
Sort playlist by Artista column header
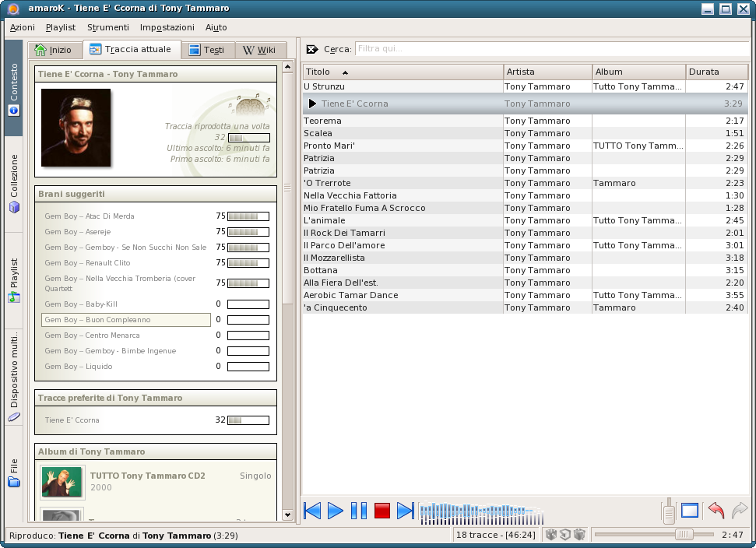point(547,72)
